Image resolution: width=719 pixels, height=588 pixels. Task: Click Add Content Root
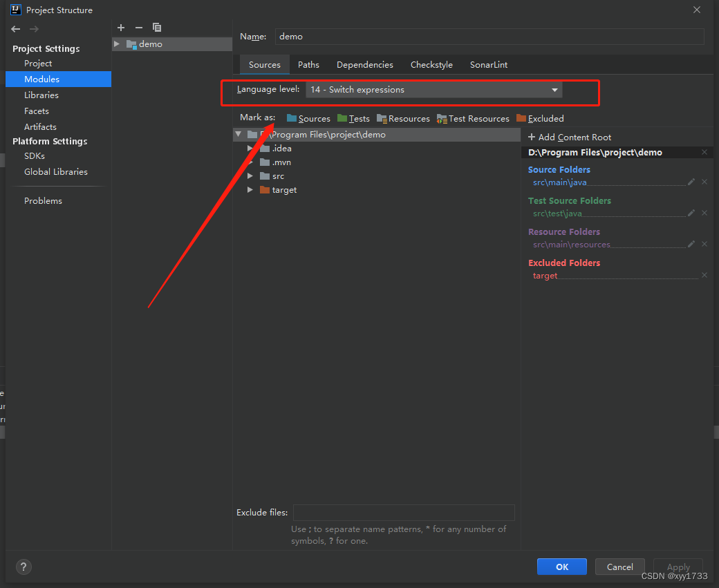[x=570, y=137]
